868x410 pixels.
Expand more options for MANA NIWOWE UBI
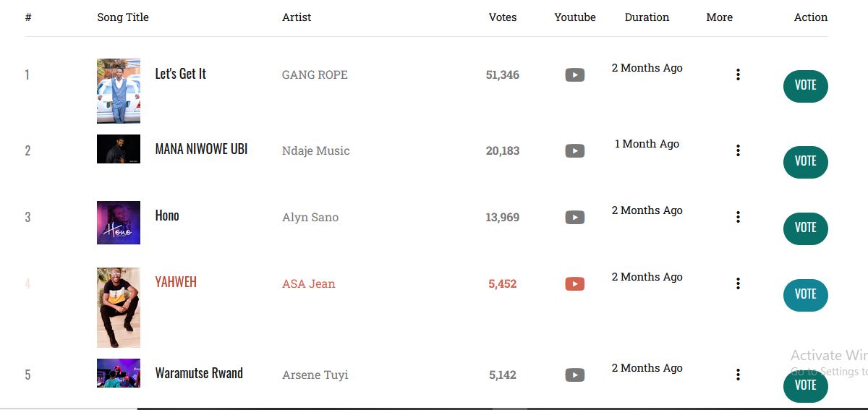[738, 150]
